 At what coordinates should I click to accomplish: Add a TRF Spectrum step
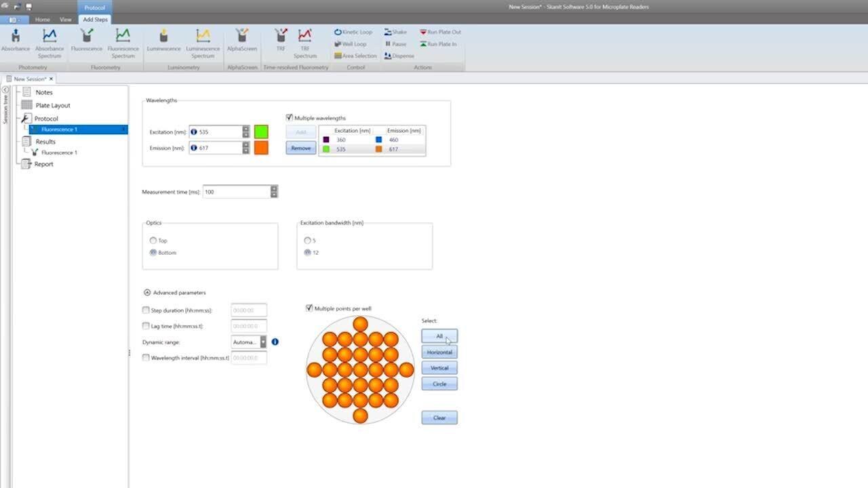tap(305, 41)
